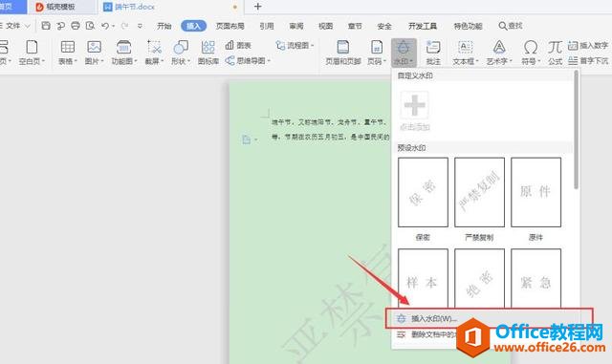Expand the 思维导图 dropdown arrow
Image resolution: width=612 pixels, height=364 pixels.
(269, 61)
